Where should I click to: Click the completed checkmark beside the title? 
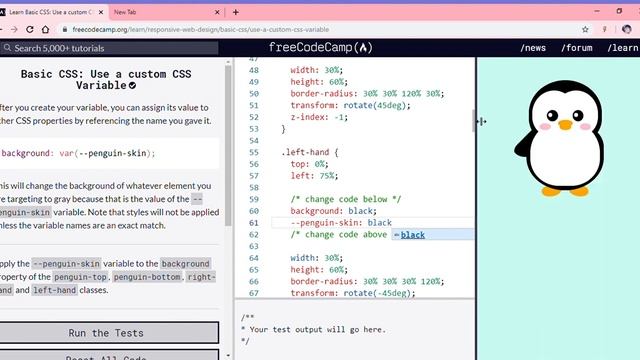(x=132, y=86)
